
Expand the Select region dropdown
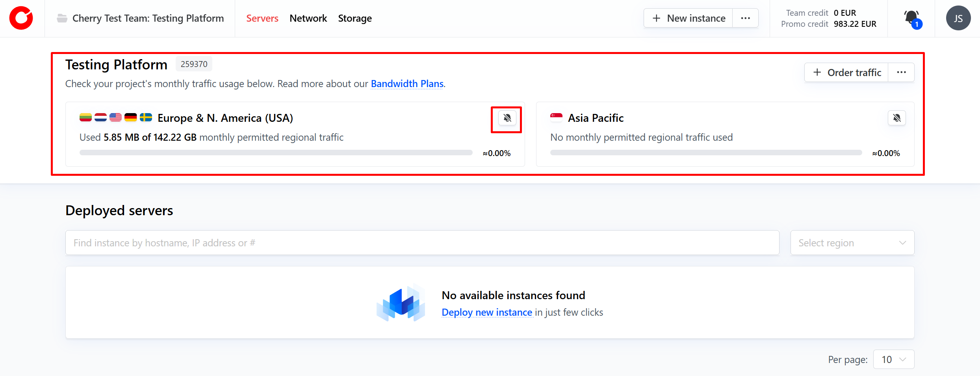[852, 243]
